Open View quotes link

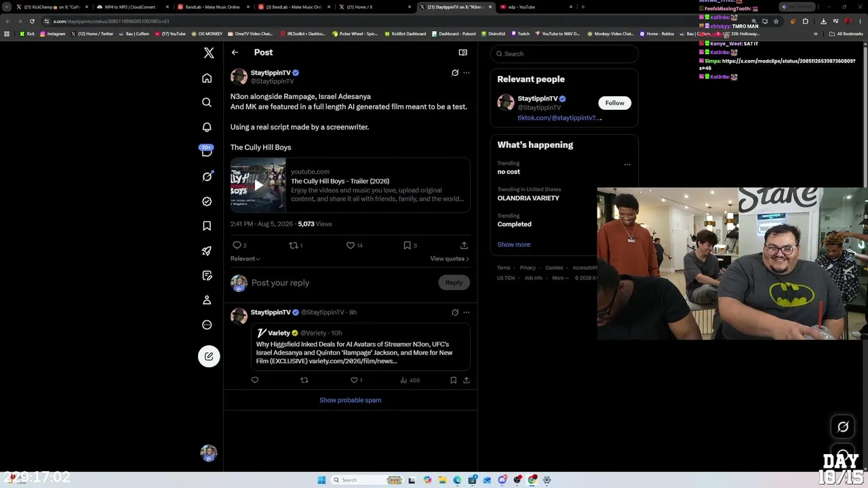(449, 258)
